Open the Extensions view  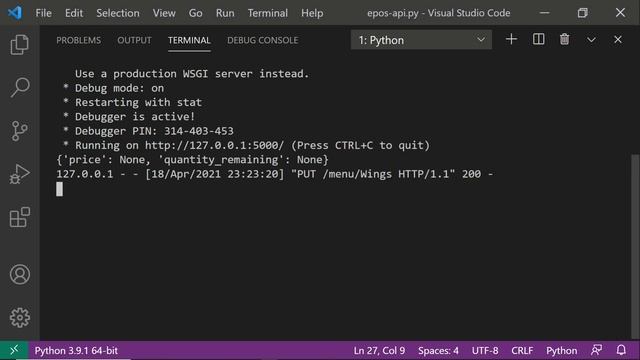pyautogui.click(x=20, y=217)
